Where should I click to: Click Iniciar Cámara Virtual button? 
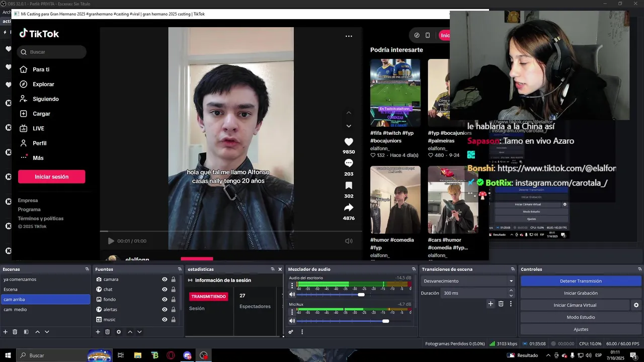click(575, 305)
